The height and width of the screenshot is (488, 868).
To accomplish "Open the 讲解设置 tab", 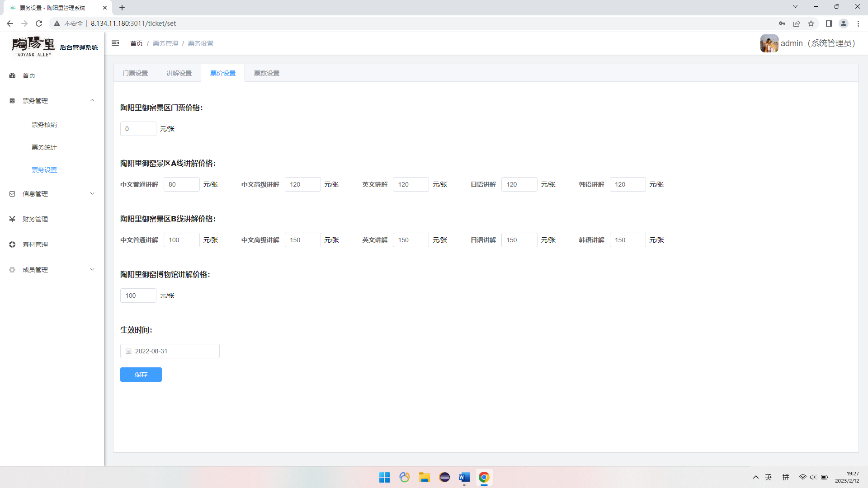I will 179,73.
